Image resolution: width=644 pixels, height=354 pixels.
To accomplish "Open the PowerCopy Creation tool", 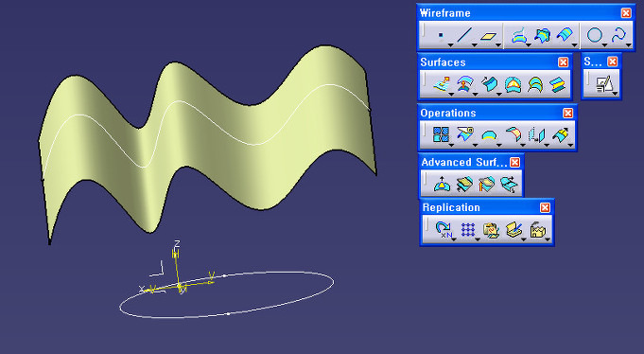I will tap(491, 229).
